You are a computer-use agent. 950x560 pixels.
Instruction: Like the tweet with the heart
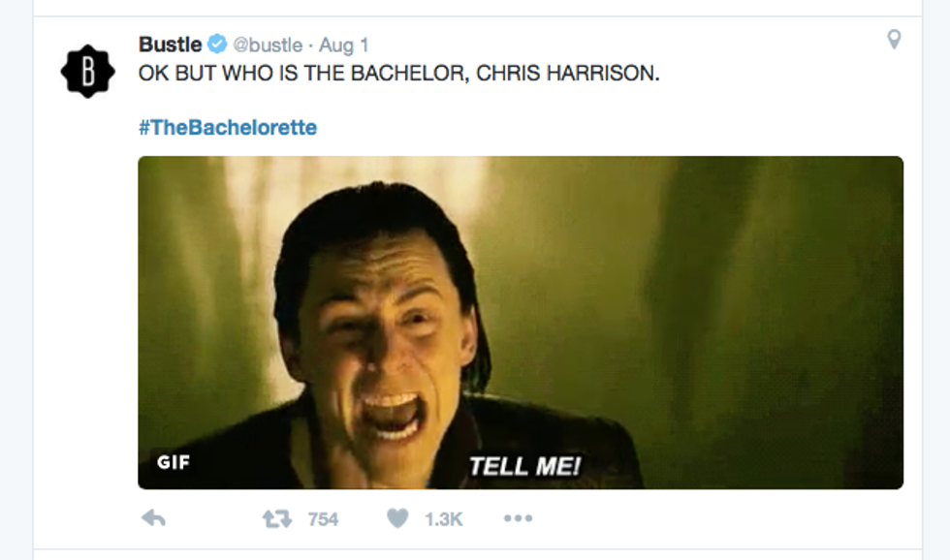(397, 518)
